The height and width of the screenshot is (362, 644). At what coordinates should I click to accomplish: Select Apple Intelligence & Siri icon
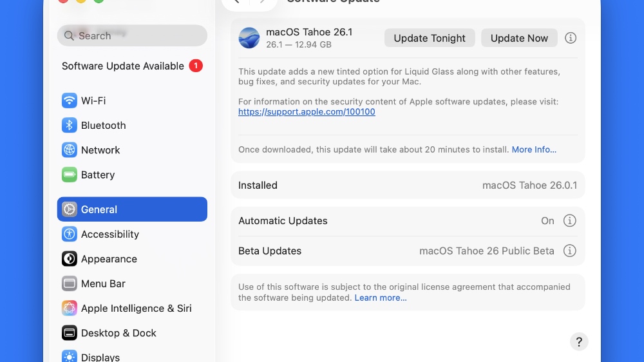pos(70,309)
